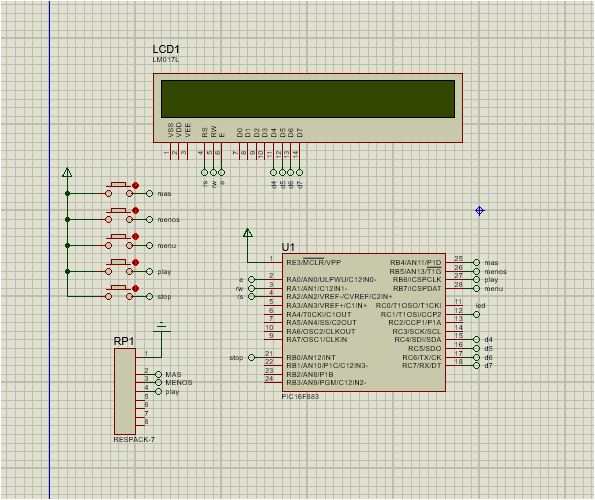Select the power terminal above the pushbuttons

(x=67, y=172)
